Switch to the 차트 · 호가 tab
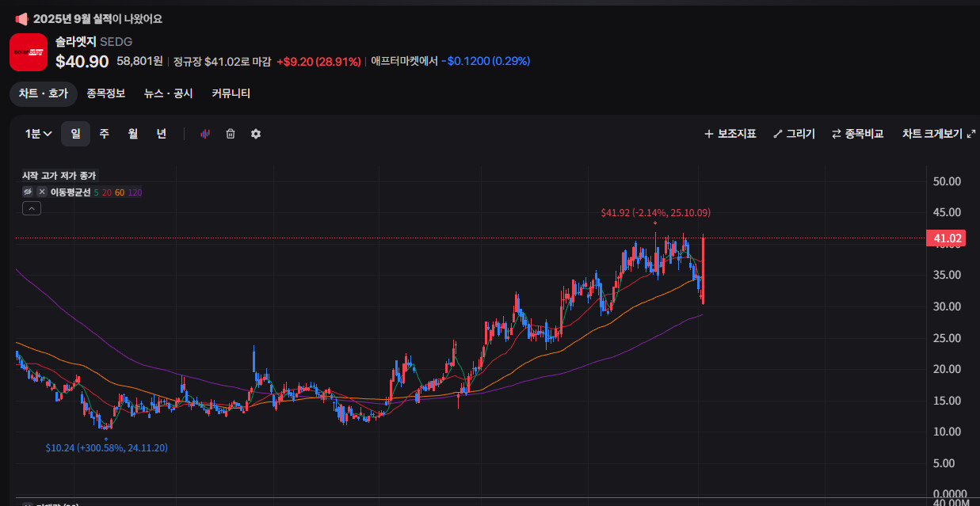Screen dimensions: 980x506 click(x=44, y=93)
